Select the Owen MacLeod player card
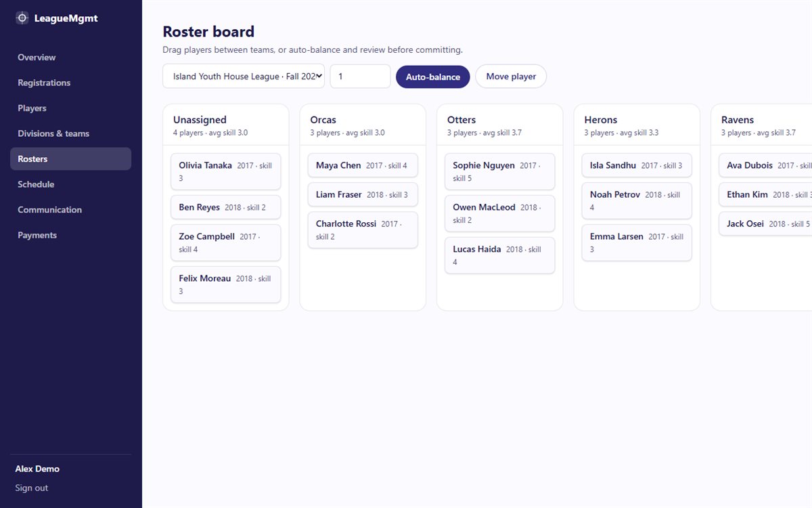Screen dimensions: 812x508 500,213
